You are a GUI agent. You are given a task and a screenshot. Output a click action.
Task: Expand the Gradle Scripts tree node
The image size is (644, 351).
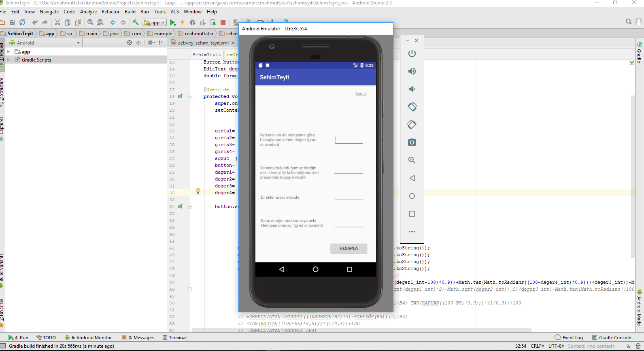(9, 60)
